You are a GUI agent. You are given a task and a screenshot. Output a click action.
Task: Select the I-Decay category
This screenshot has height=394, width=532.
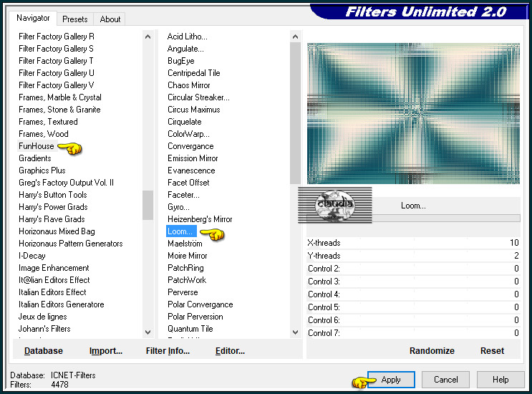(x=32, y=256)
